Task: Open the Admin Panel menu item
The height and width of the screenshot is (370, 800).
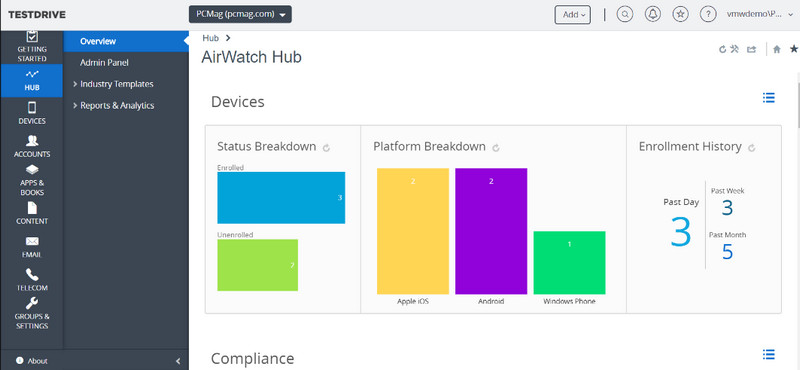Action: point(104,63)
